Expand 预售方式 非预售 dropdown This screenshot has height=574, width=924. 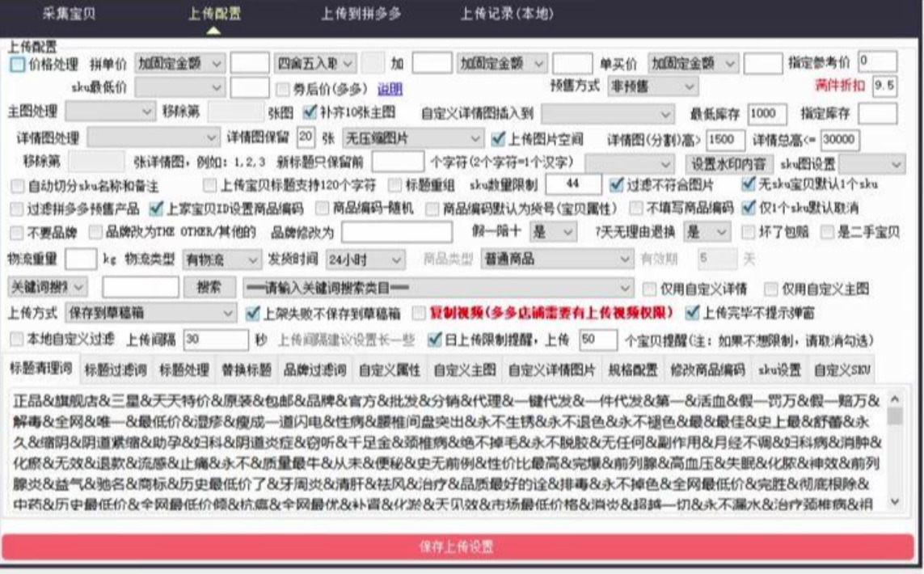click(652, 87)
